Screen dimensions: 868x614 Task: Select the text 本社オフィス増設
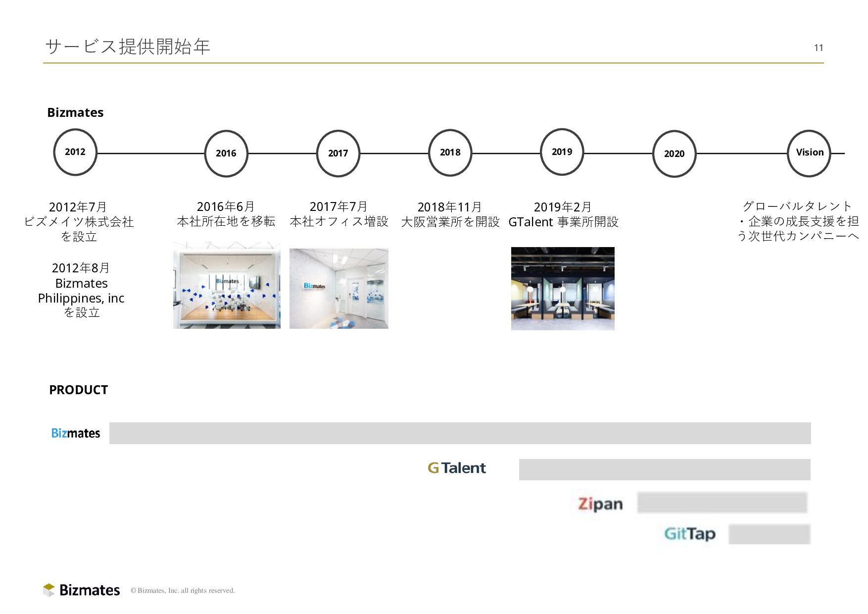pos(339,221)
